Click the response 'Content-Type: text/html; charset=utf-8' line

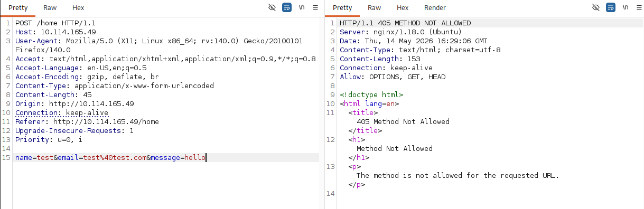pyautogui.click(x=420, y=50)
